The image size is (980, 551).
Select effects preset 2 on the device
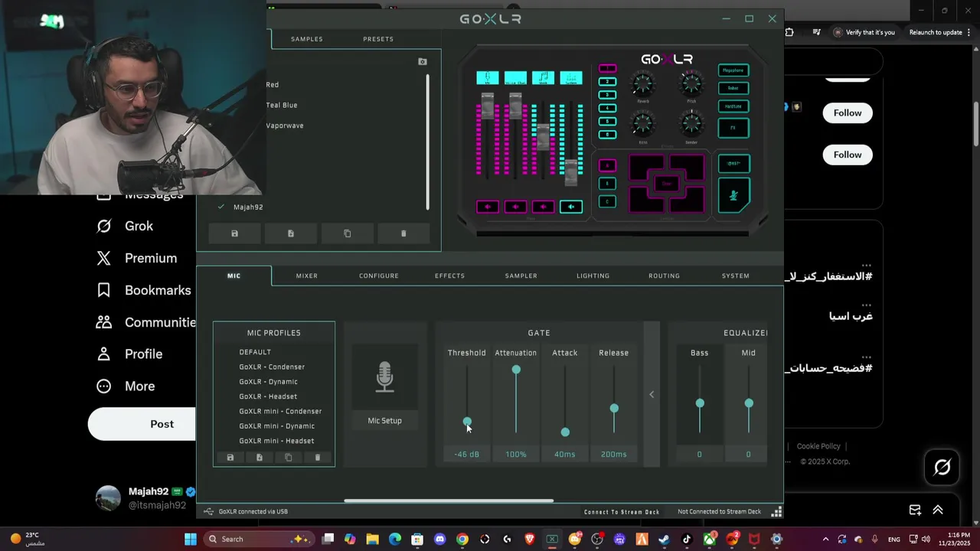pos(607,81)
